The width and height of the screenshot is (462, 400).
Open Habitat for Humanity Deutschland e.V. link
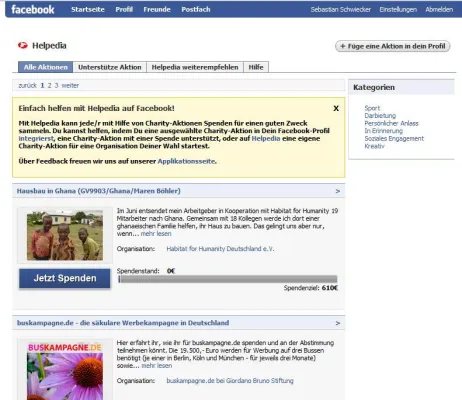click(x=220, y=249)
